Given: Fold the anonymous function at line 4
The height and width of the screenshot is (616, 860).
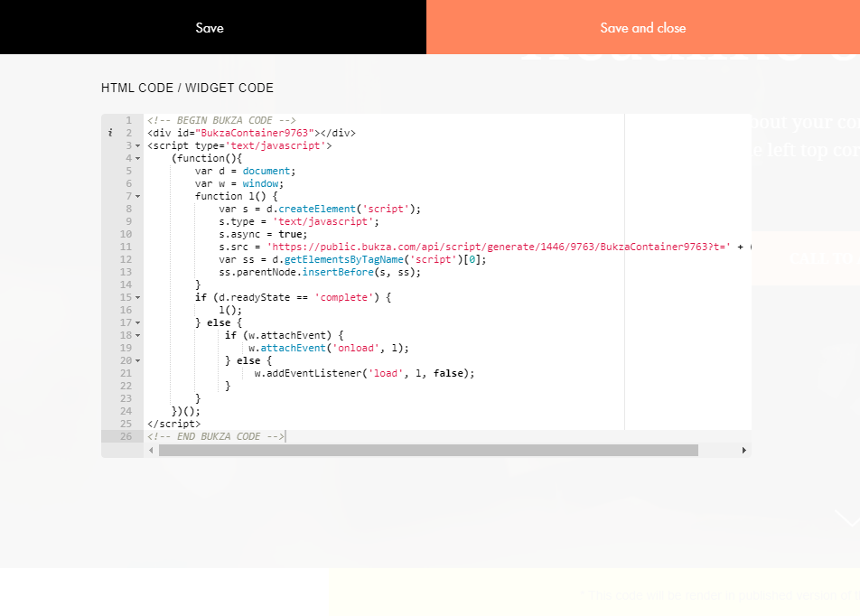Looking at the screenshot, I should (137, 158).
